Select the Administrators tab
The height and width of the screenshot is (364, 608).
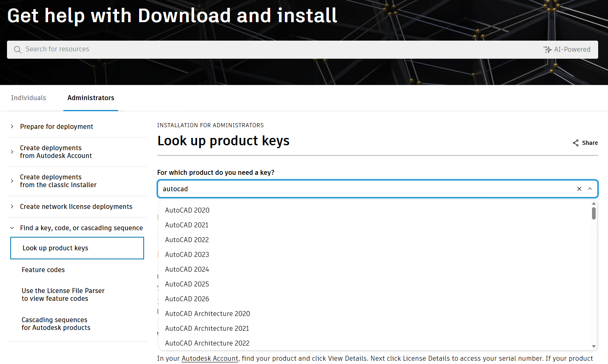[91, 98]
